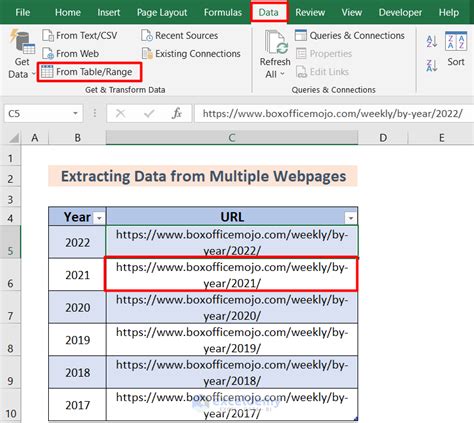474x423 pixels.
Task: Open the custom Sort dialog
Action: click(456, 49)
